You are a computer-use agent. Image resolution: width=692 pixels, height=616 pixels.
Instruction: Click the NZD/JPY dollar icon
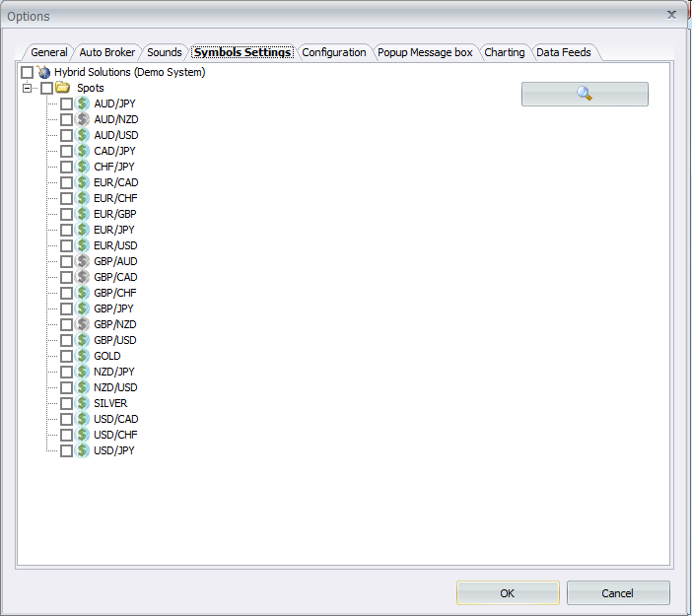[x=82, y=372]
